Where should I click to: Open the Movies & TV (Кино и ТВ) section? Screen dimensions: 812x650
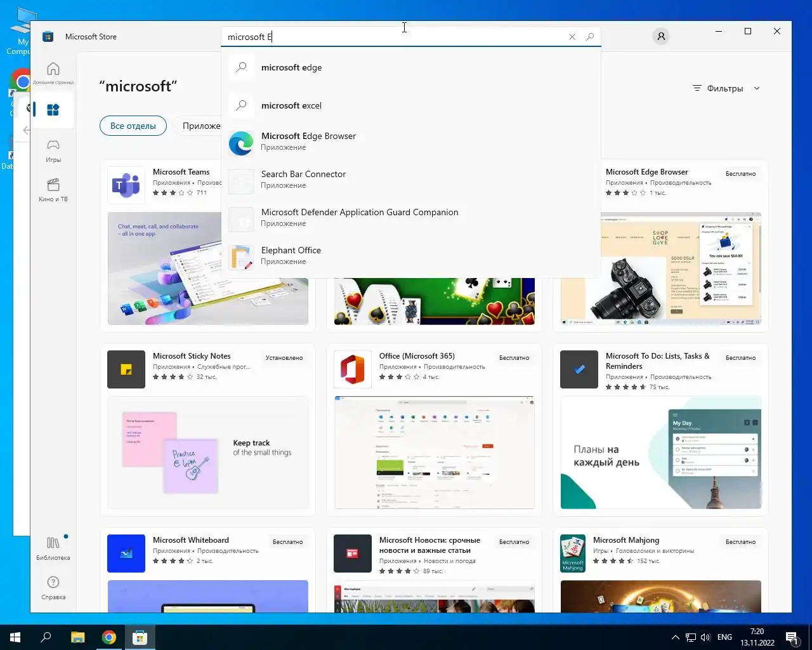(x=53, y=190)
